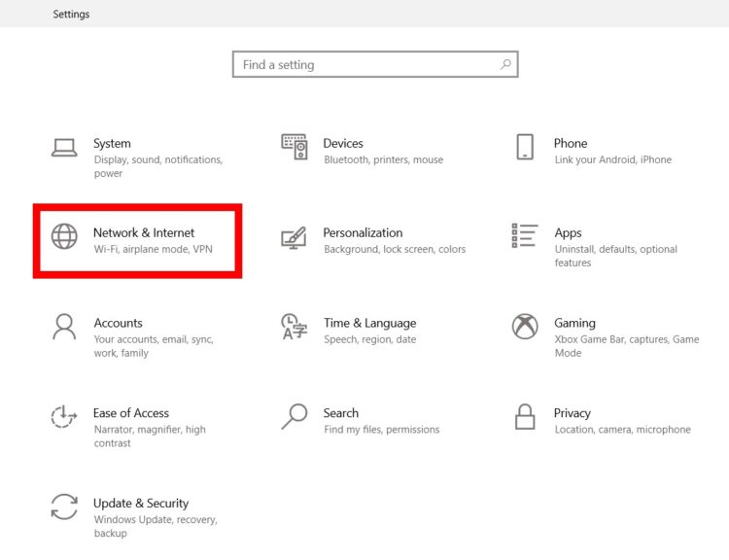The image size is (729, 560).
Task: Open the Network & Internet globe icon
Action: pyautogui.click(x=64, y=236)
